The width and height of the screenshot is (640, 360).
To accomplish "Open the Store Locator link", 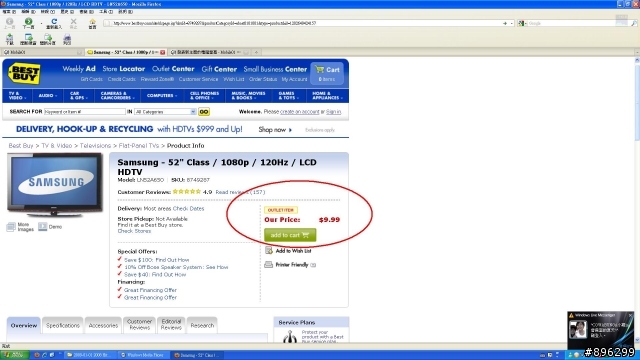I will tap(124, 69).
